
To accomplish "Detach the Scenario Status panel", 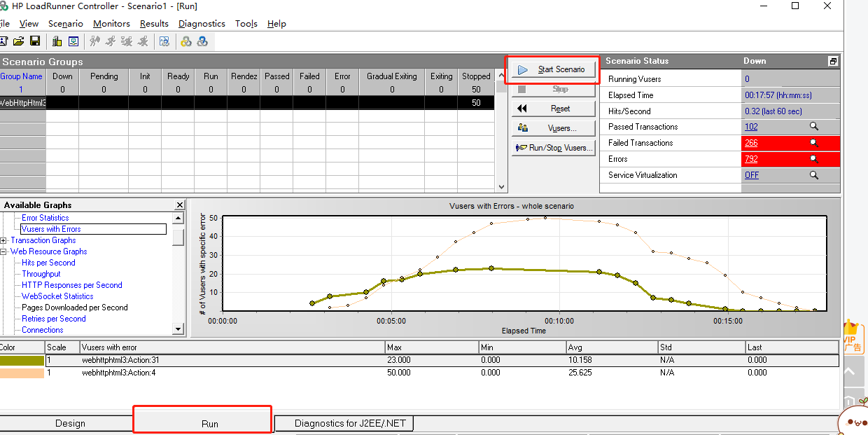I will tap(833, 61).
